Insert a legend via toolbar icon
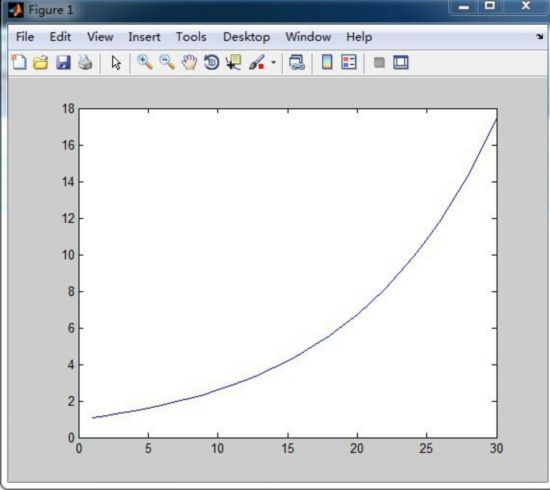 [x=349, y=62]
